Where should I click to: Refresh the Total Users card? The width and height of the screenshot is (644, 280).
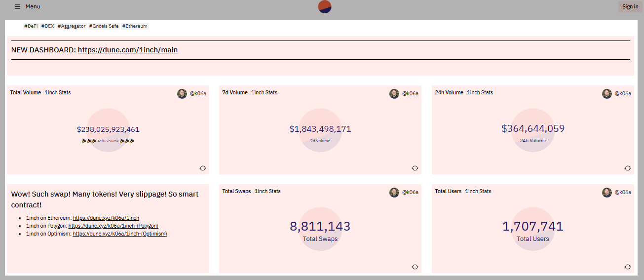[628, 267]
